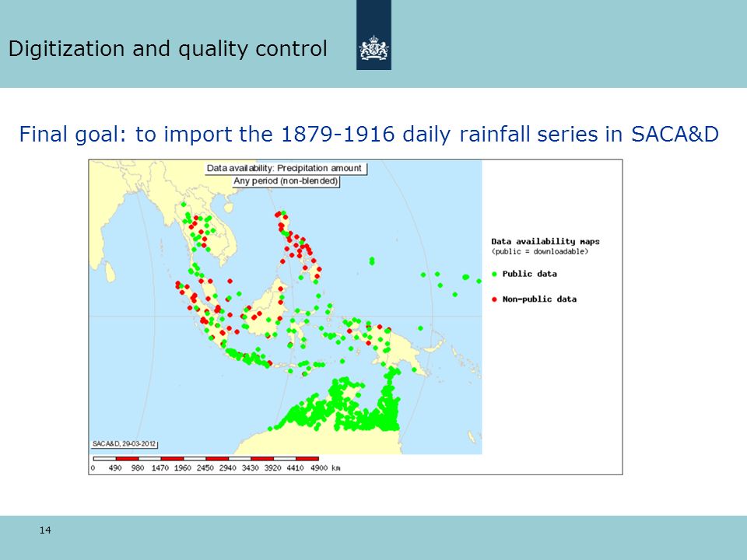Screen dimensions: 747x560
Task: Click the '2450' scale bar value
Action: point(205,468)
